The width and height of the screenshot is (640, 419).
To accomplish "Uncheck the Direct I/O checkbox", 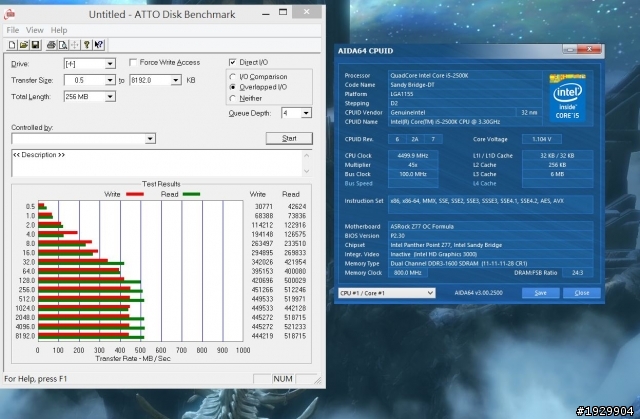I will (x=232, y=62).
